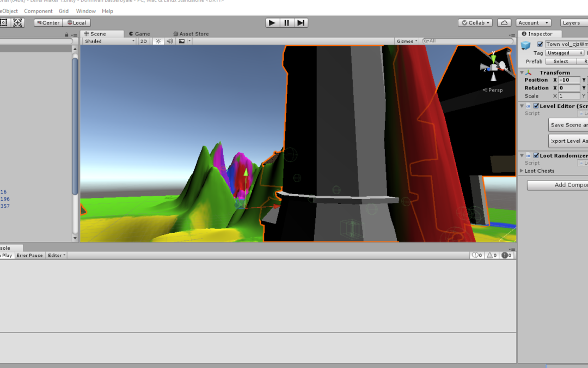The height and width of the screenshot is (368, 588).
Task: Open the Window menu
Action: [86, 11]
